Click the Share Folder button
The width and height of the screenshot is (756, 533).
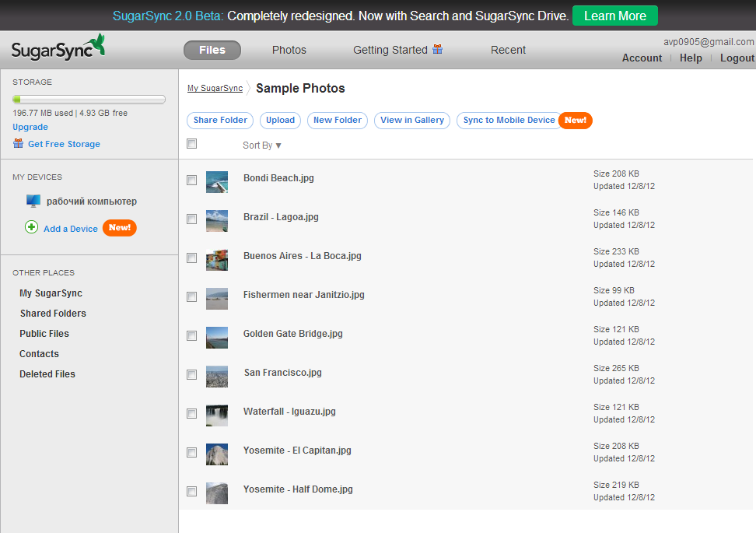(220, 120)
